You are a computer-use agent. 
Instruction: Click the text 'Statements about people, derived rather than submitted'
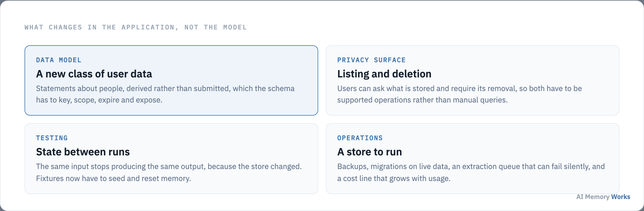(x=133, y=89)
